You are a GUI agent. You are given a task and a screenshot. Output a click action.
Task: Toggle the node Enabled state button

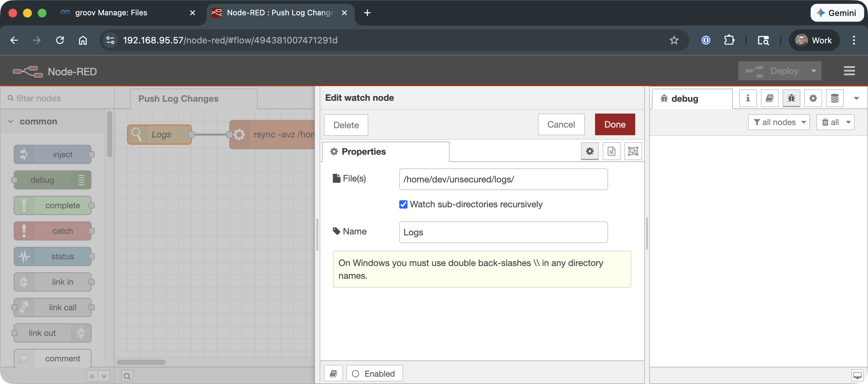tap(374, 373)
